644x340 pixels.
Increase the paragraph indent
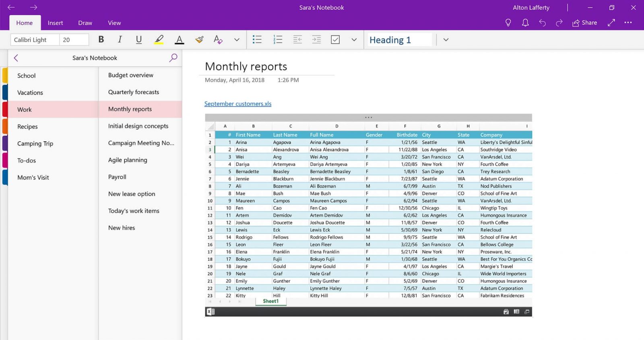(316, 39)
